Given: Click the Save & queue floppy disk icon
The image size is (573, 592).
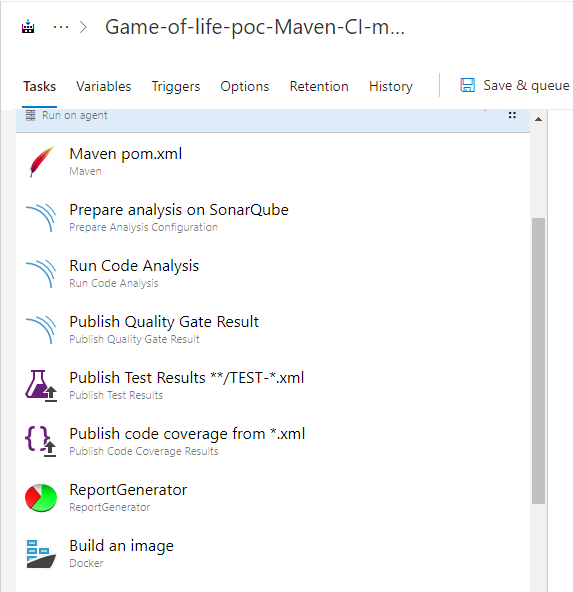Looking at the screenshot, I should 467,85.
